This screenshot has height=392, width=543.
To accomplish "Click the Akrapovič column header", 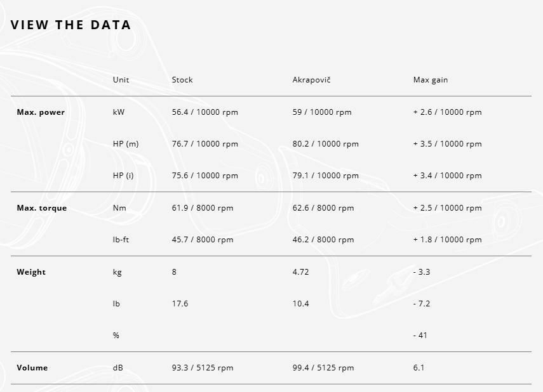I will point(311,80).
